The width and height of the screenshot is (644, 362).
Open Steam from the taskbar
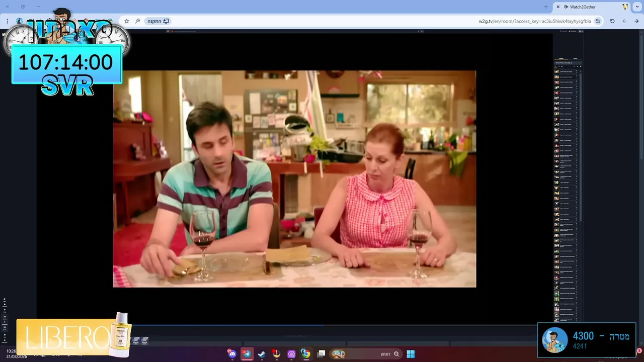point(262,354)
